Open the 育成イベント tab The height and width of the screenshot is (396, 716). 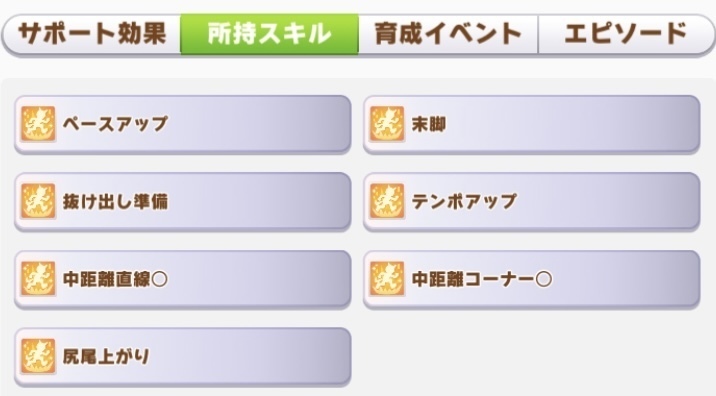pyautogui.click(x=448, y=34)
